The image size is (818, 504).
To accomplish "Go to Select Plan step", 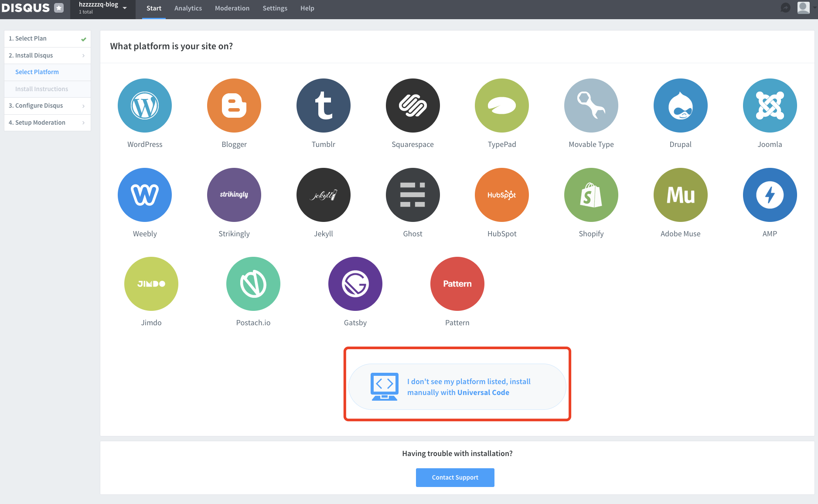I will 48,38.
